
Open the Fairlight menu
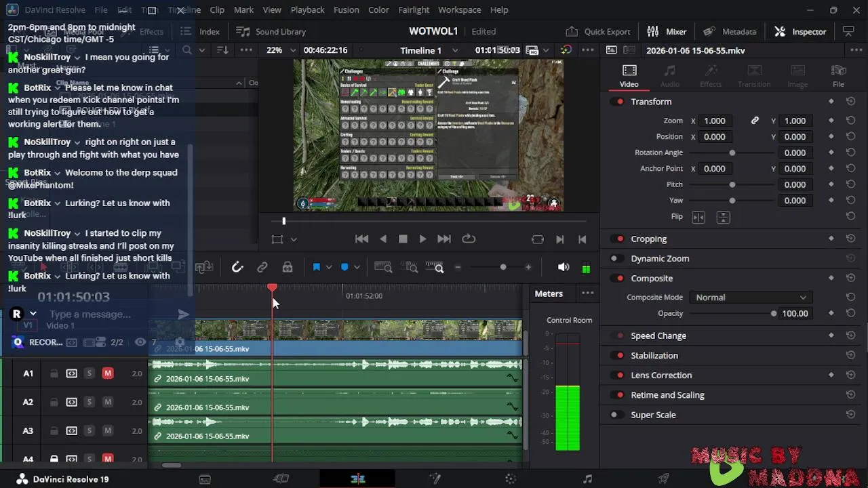[x=413, y=10]
